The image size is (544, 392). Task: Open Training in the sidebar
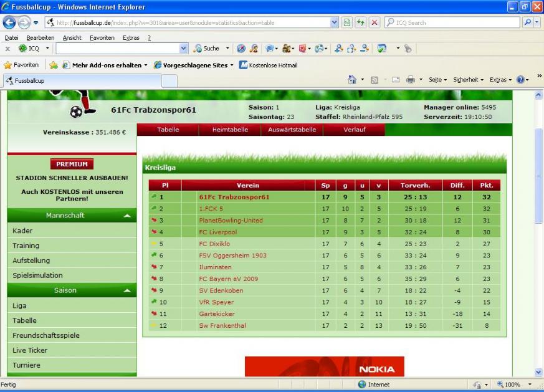point(26,246)
